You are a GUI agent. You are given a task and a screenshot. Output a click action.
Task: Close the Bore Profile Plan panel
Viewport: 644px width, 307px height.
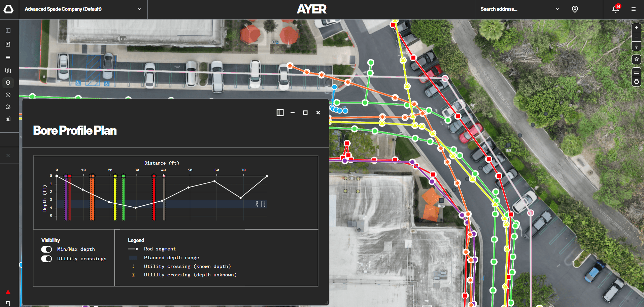318,113
